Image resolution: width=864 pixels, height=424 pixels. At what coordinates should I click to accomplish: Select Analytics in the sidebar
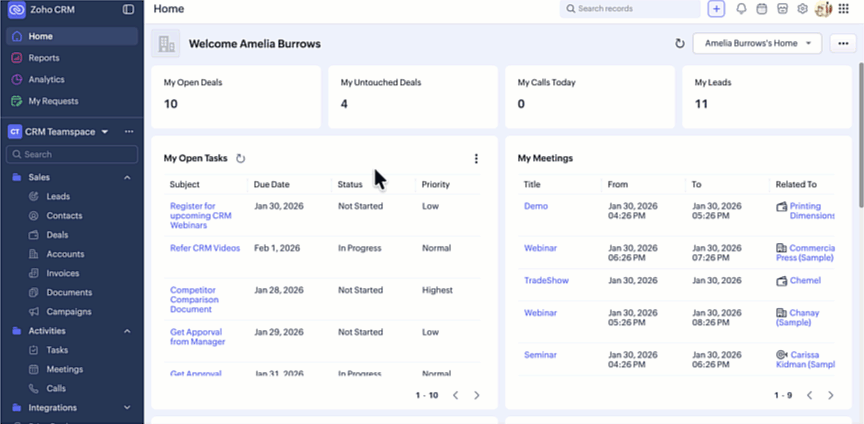[x=46, y=79]
